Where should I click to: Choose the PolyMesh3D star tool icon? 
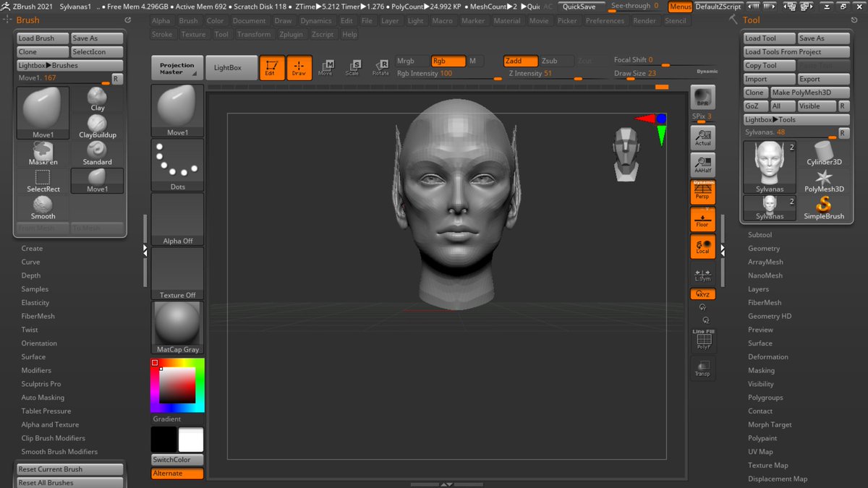click(824, 181)
